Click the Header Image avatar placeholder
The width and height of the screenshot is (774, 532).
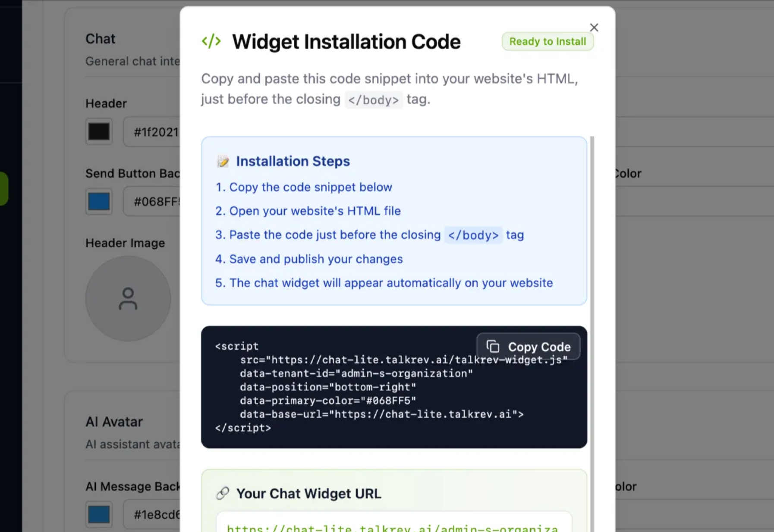point(128,299)
